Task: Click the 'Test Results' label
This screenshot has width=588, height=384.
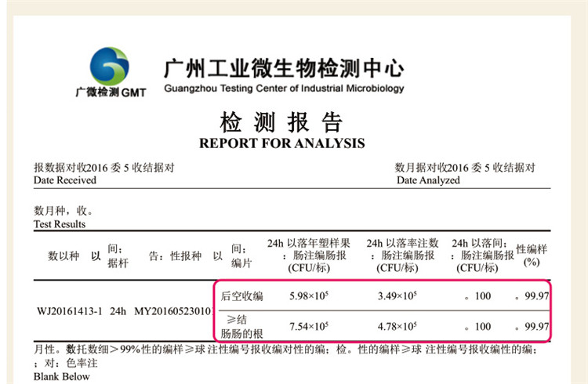Action: pos(60,224)
